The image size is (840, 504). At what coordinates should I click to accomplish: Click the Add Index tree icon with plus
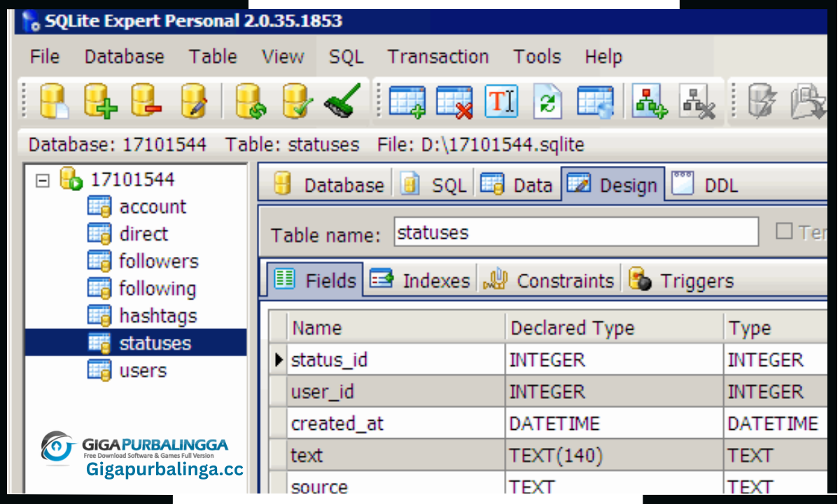pyautogui.click(x=650, y=102)
